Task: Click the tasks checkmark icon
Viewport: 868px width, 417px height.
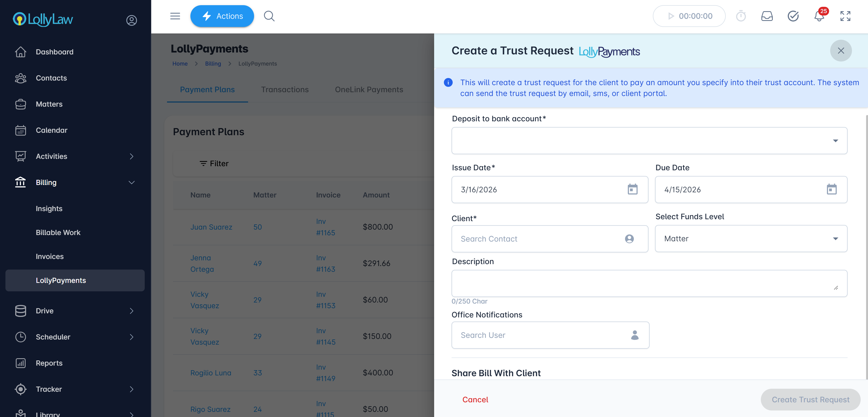Action: pos(793,16)
